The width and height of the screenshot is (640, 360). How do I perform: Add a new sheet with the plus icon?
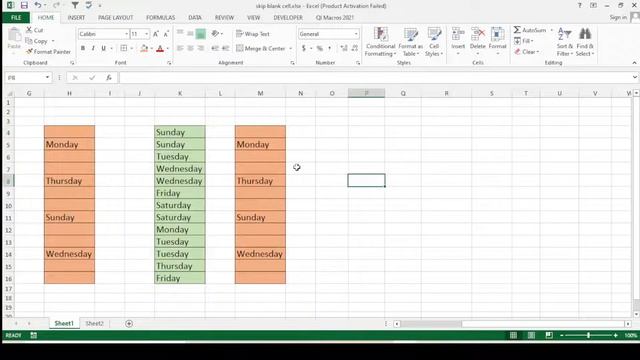129,323
